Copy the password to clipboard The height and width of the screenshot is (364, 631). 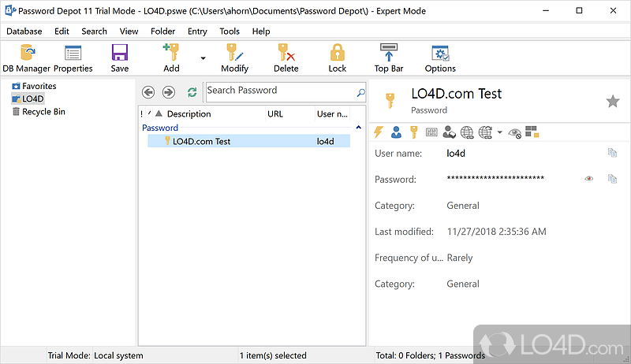tap(612, 178)
